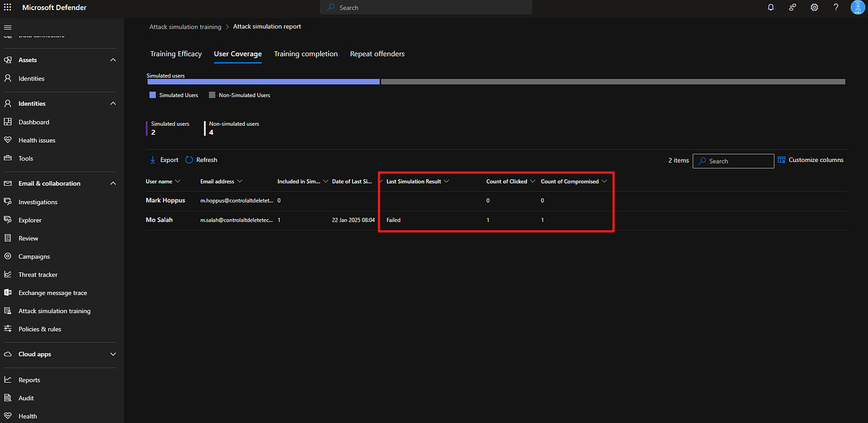This screenshot has width=868, height=423.
Task: Switch to the Training completion tab
Action: point(306,54)
